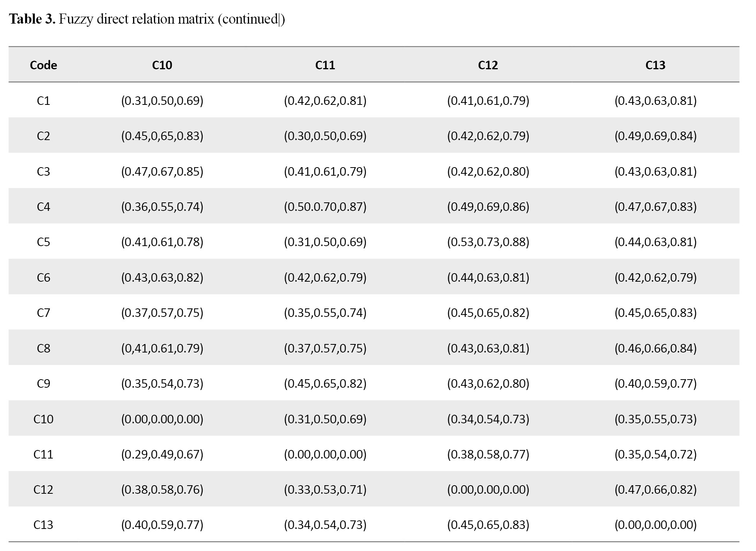Viewport: 756px width, 551px height.
Task: Click cell (0.29,0.49,0.67) in row C11
Action: pos(162,454)
